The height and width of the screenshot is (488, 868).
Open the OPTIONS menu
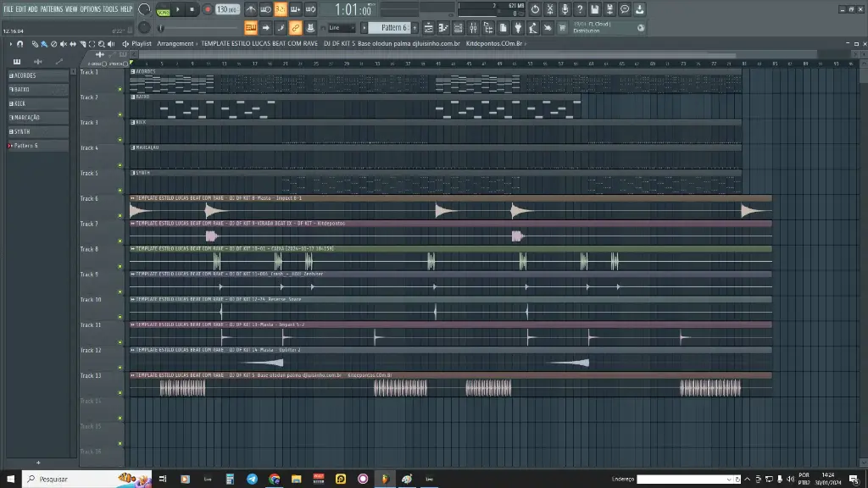(x=90, y=9)
